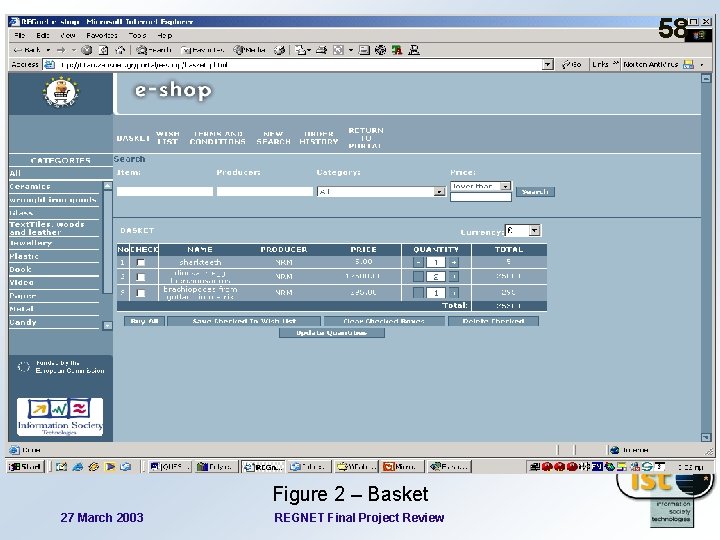Click the Item search text field
This screenshot has height=540, width=720.
pos(165,191)
